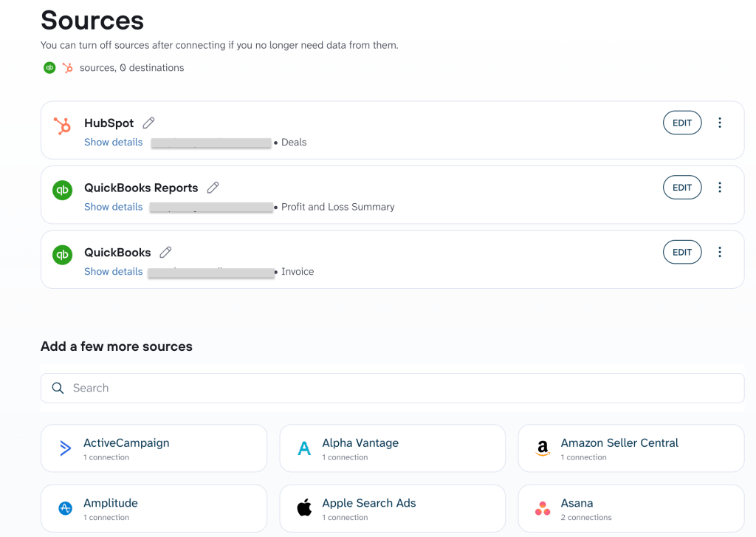Image resolution: width=756 pixels, height=537 pixels.
Task: Select the Asana source card
Action: 631,508
